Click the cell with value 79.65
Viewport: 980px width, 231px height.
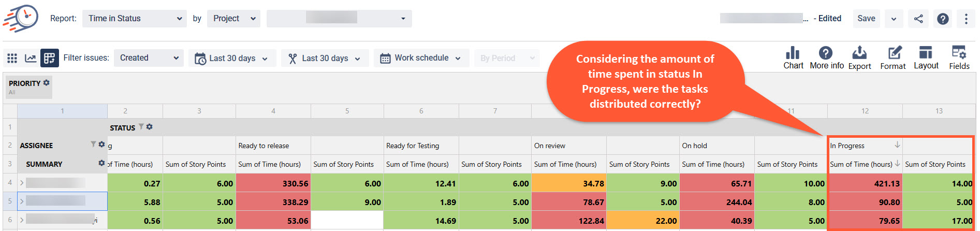click(865, 220)
